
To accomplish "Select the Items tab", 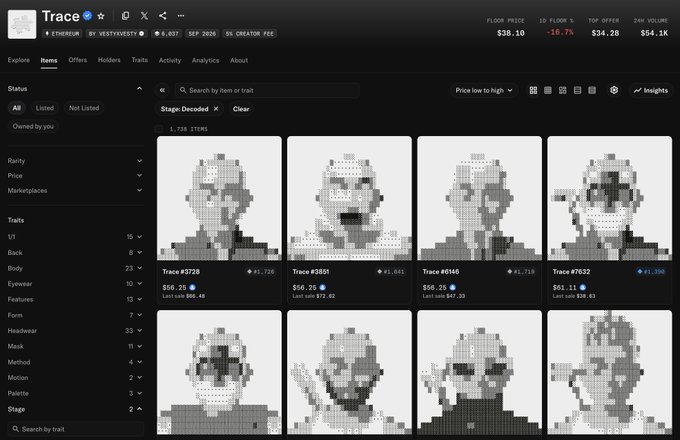I will [x=49, y=60].
